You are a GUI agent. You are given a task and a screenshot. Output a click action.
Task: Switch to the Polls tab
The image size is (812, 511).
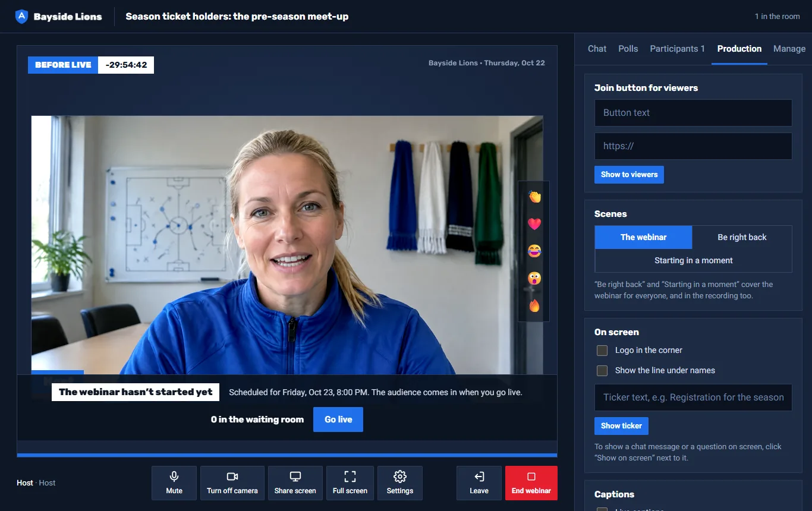point(628,49)
